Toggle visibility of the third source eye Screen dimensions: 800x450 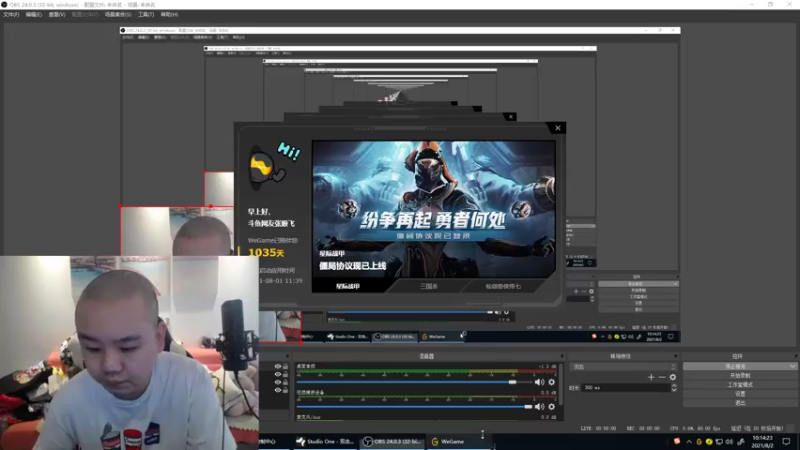[x=278, y=382]
